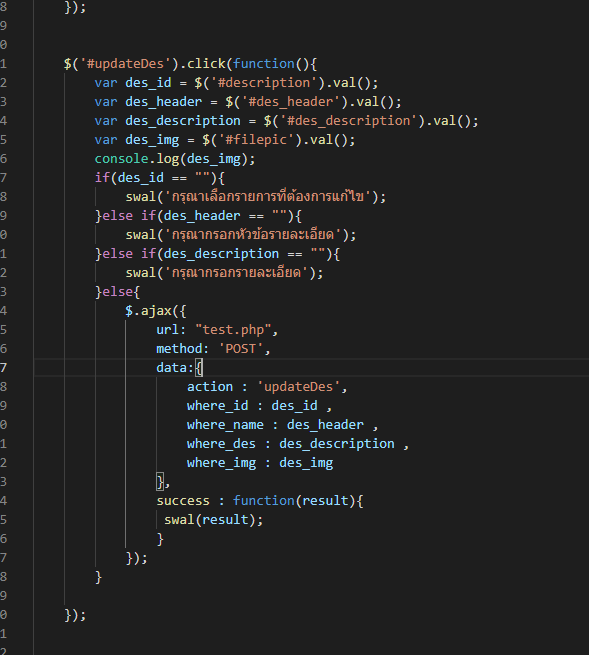
Task: Click 'des_description' in the else-if condition
Action: click(x=221, y=254)
